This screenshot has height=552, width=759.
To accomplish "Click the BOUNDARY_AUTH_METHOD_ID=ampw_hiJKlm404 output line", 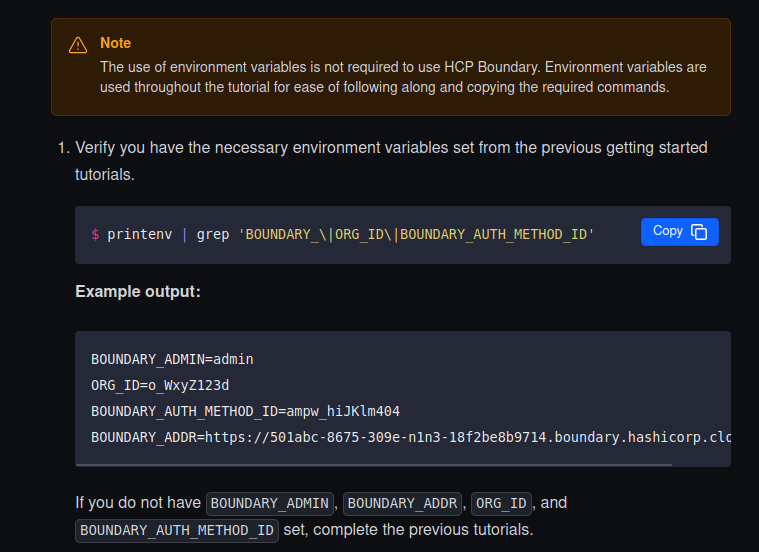I will coord(245,412).
